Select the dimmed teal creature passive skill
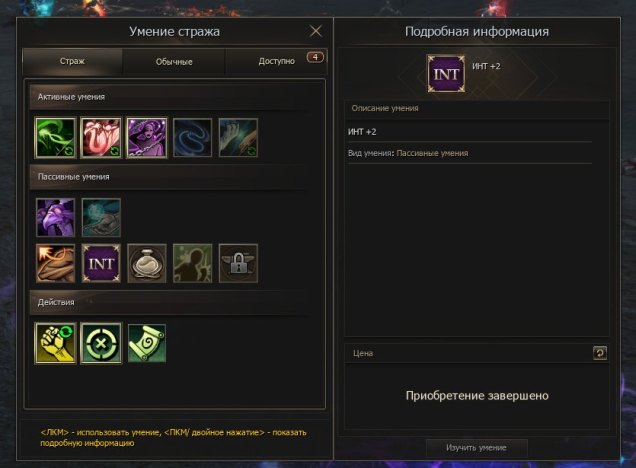Screen dimensions: 636x468 tap(101, 217)
